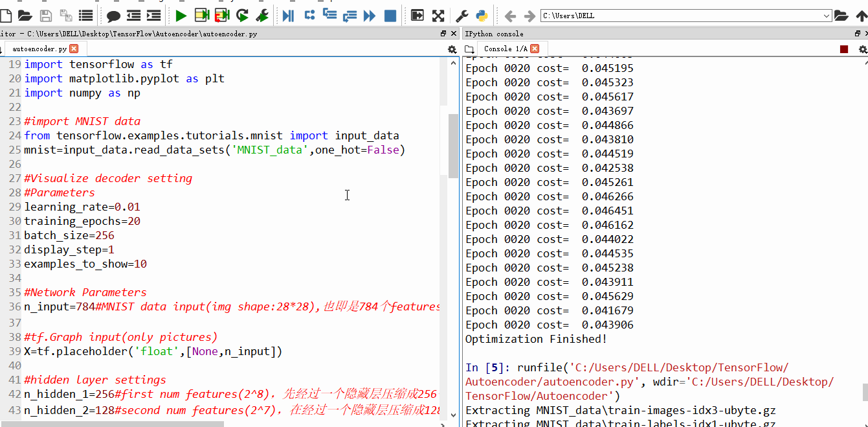The width and height of the screenshot is (868, 427).
Task: Step out of the current function
Action: (350, 16)
